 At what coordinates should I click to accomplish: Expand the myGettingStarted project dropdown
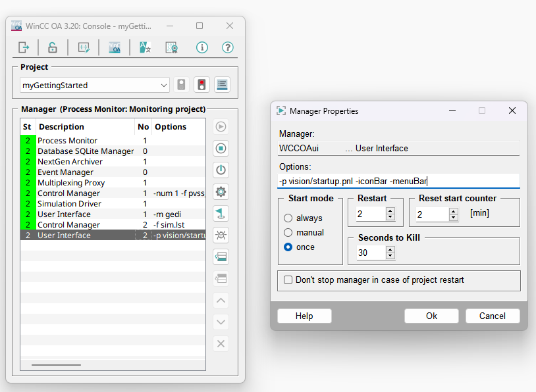(x=164, y=86)
